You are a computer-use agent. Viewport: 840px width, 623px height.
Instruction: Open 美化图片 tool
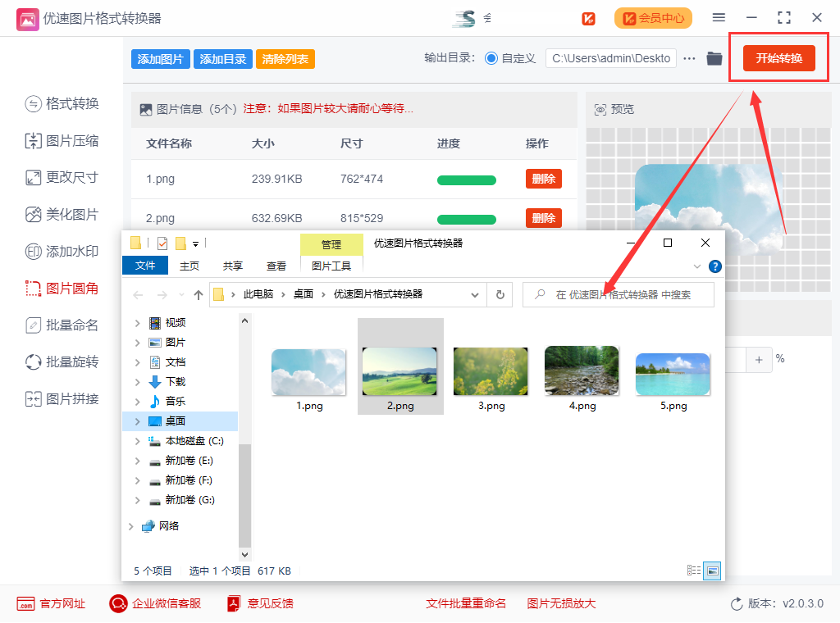tap(62, 215)
